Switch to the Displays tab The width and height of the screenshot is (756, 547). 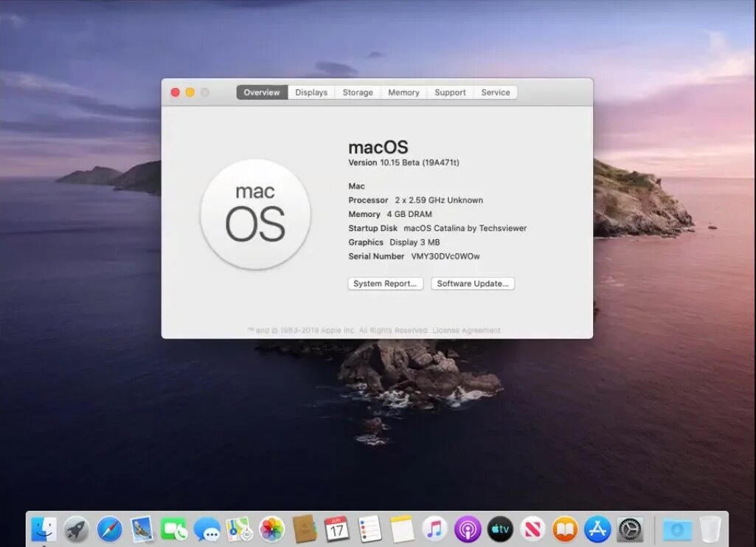[x=311, y=92]
